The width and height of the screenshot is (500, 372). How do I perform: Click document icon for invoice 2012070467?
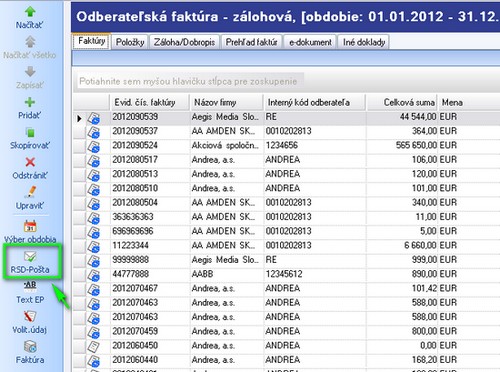coord(94,290)
